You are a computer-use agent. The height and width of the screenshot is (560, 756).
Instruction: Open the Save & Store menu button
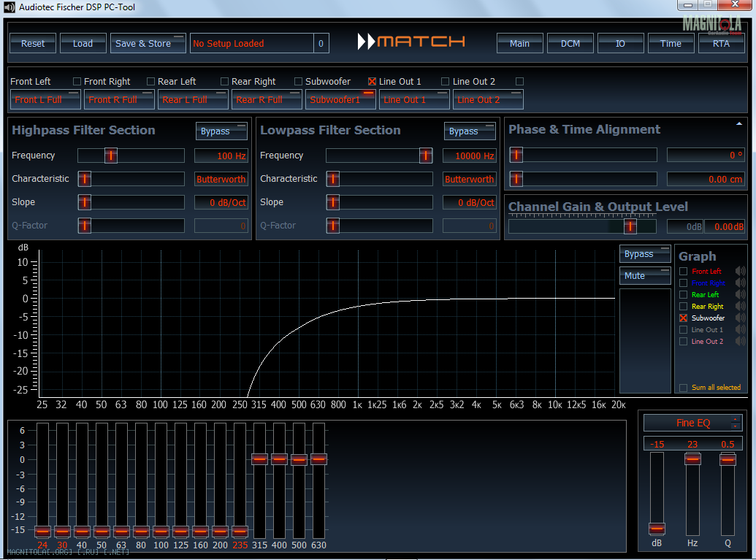(x=148, y=43)
